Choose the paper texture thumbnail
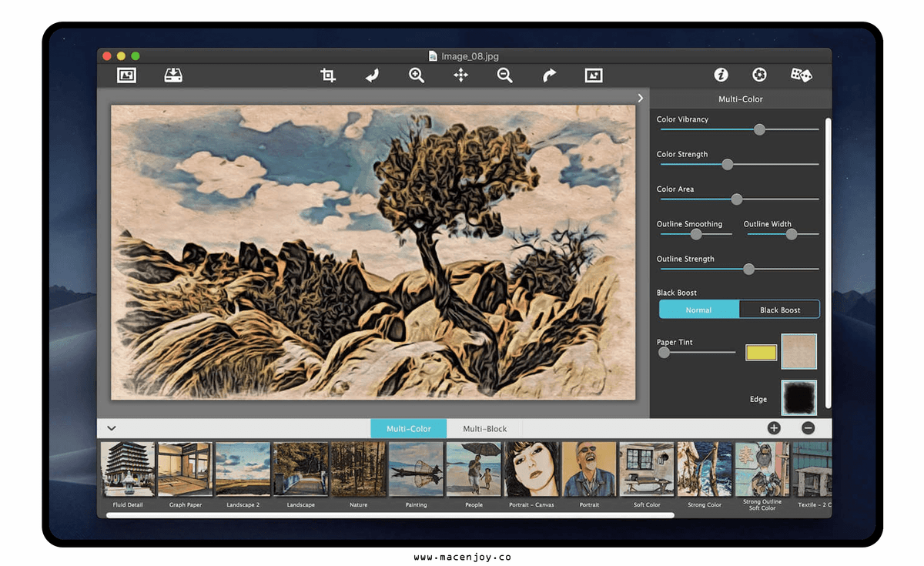 pyautogui.click(x=799, y=351)
